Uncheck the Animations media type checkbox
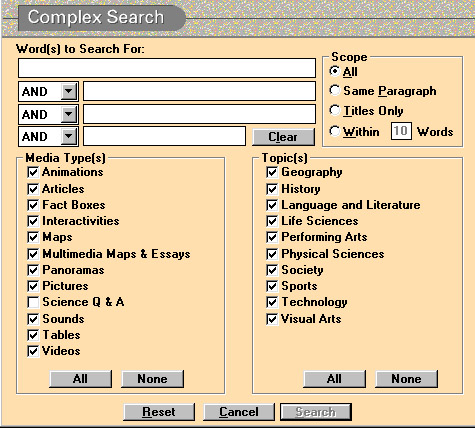The image size is (475, 428). pos(33,172)
